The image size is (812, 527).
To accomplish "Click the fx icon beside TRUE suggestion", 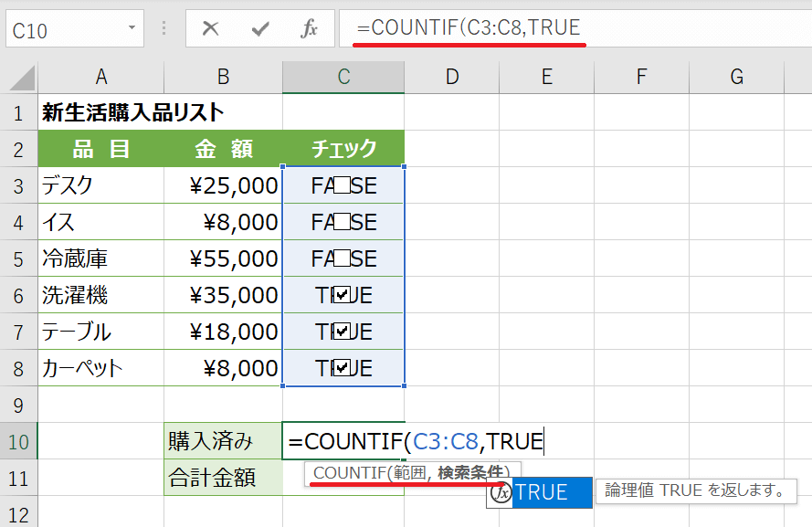I will pyautogui.click(x=501, y=492).
